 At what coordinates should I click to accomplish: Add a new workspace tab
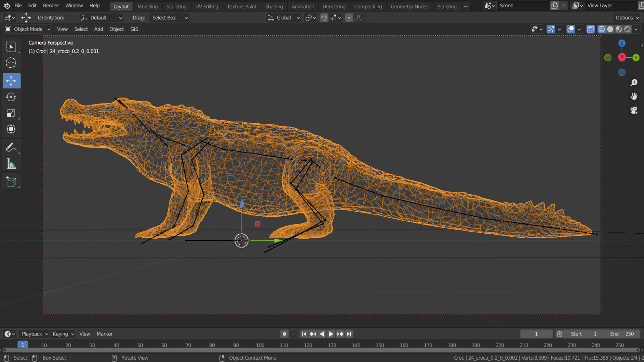466,6
